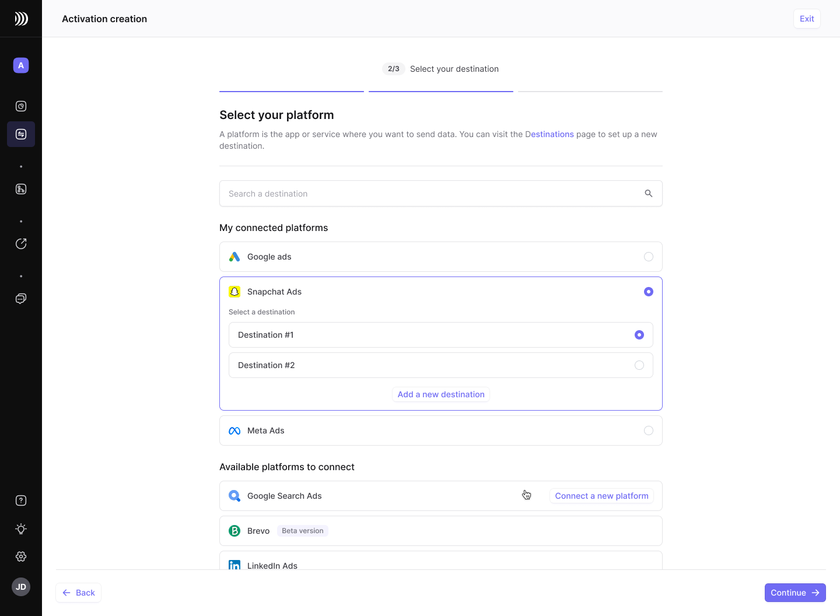The image size is (840, 616).
Task: Click the app logo in the sidebar
Action: (21, 19)
